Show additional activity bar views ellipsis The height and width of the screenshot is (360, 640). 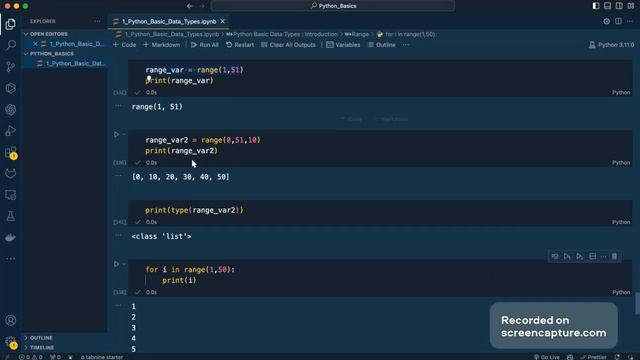point(11,259)
